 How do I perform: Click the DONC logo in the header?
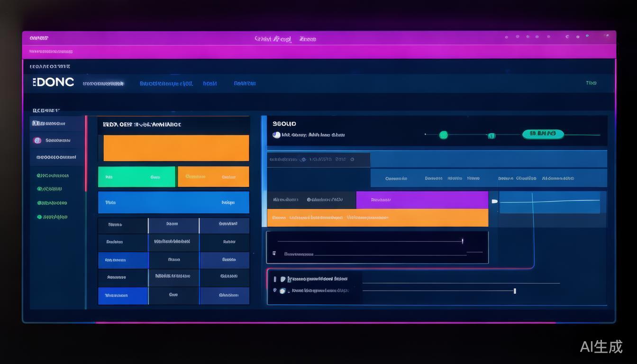click(54, 82)
